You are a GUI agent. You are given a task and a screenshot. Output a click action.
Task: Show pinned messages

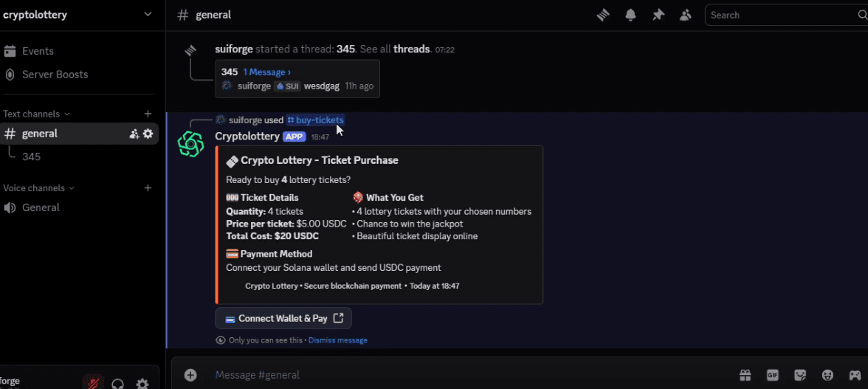(x=658, y=15)
